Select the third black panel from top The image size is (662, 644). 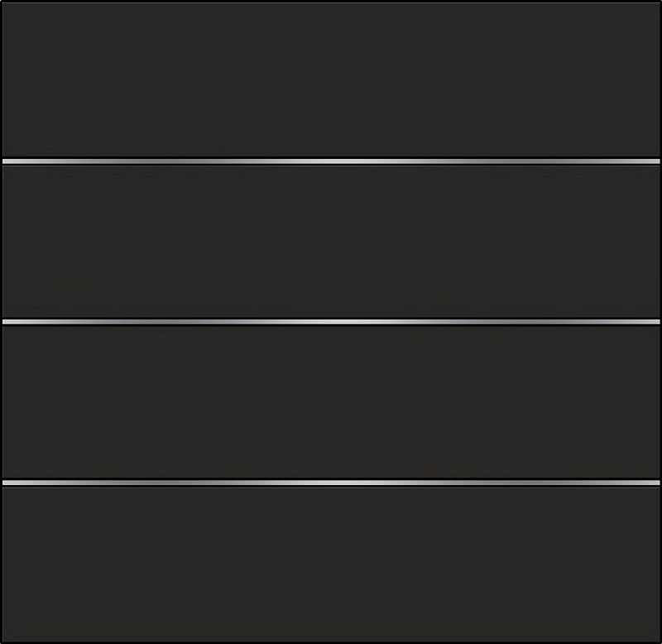pos(331,401)
